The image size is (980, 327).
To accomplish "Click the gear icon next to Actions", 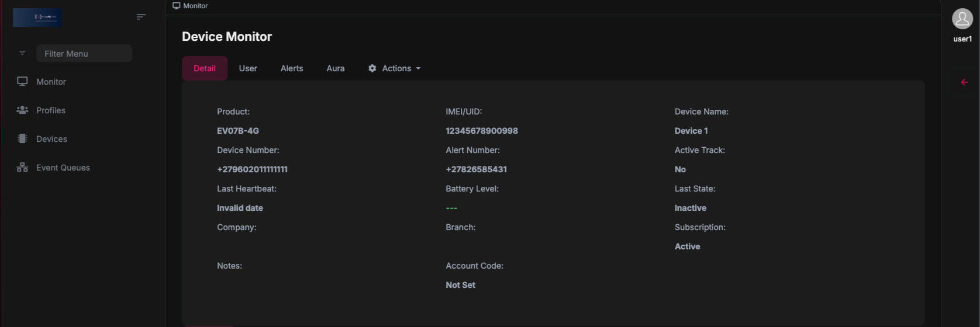I will 372,68.
